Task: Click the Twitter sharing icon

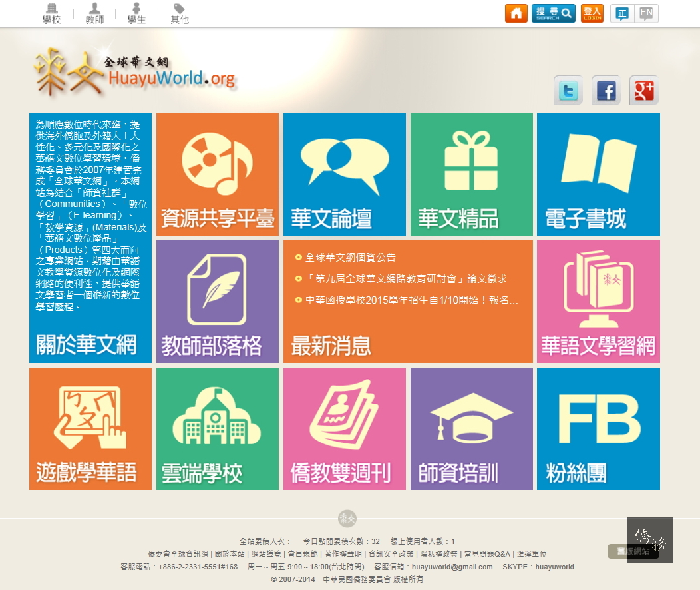Action: click(568, 91)
